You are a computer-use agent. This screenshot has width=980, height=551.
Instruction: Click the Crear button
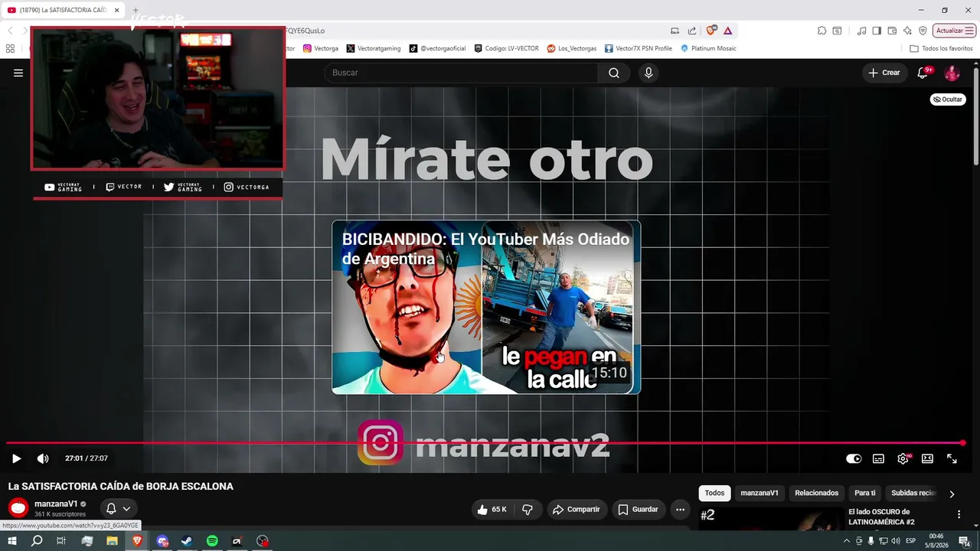click(x=884, y=73)
